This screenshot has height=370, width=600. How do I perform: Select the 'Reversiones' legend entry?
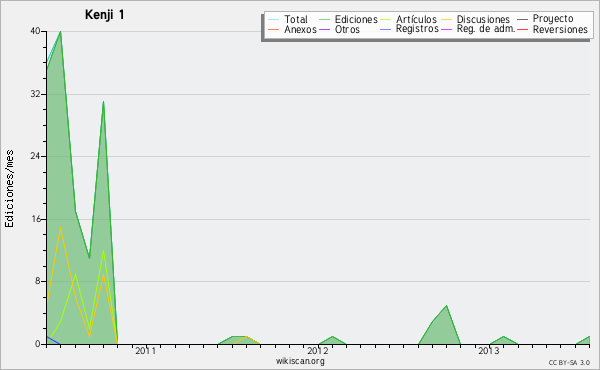tap(560, 29)
